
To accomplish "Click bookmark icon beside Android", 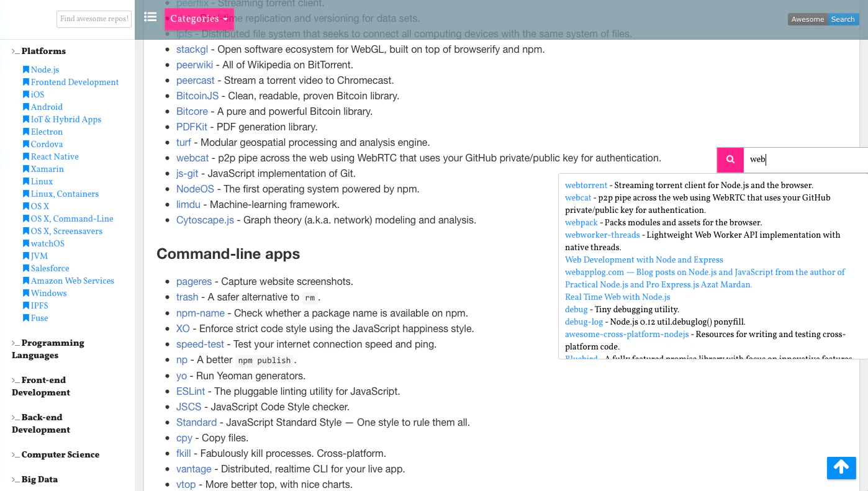I will 26,107.
